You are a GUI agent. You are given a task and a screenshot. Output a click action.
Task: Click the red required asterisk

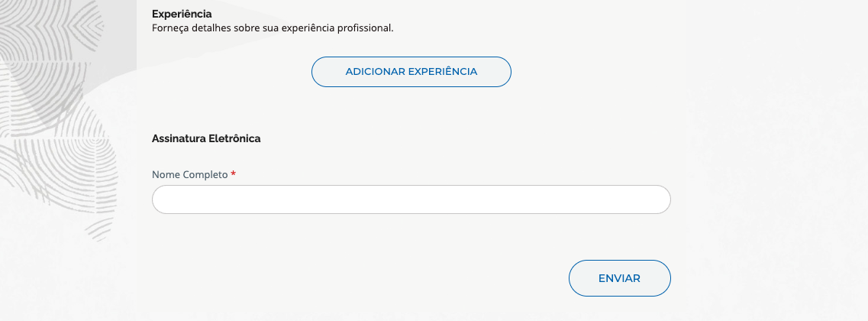tap(233, 175)
